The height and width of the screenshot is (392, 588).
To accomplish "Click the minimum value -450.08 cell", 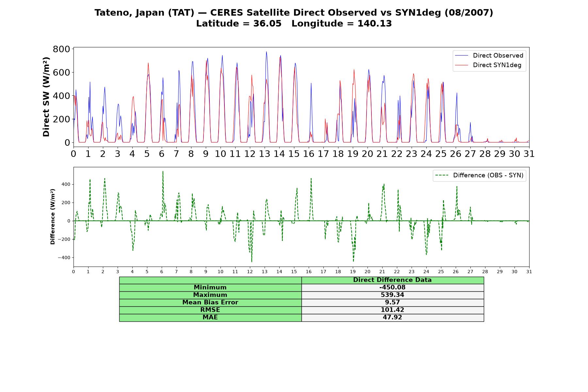I will click(392, 287).
